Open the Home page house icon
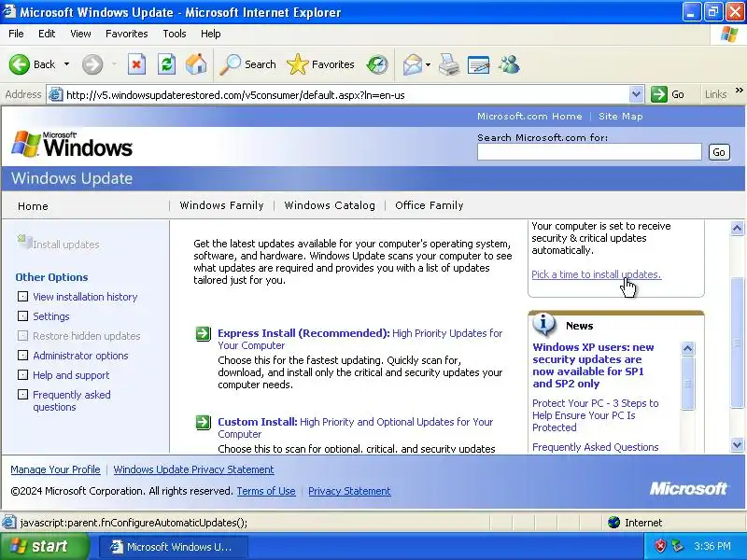Screen dimensions: 747x560 coord(196,64)
